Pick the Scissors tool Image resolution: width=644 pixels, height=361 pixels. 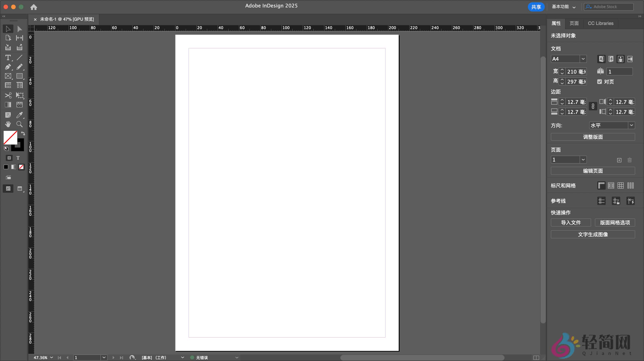pos(8,95)
